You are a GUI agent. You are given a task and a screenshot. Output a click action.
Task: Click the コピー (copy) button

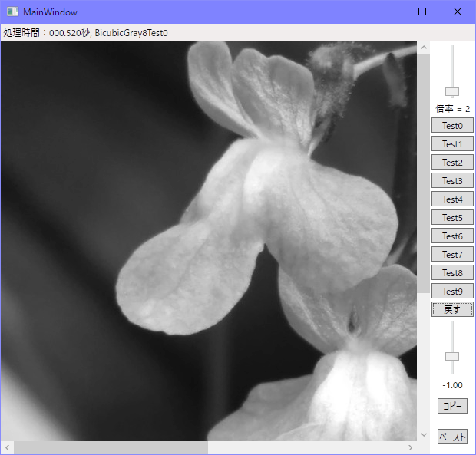(452, 406)
